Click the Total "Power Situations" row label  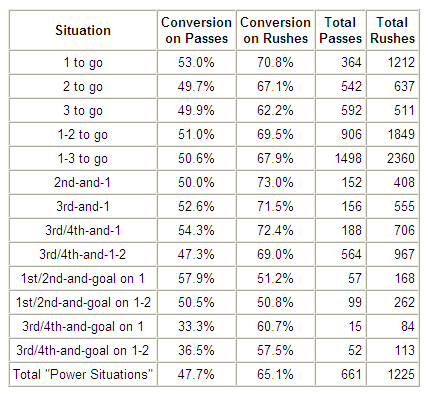(83, 374)
